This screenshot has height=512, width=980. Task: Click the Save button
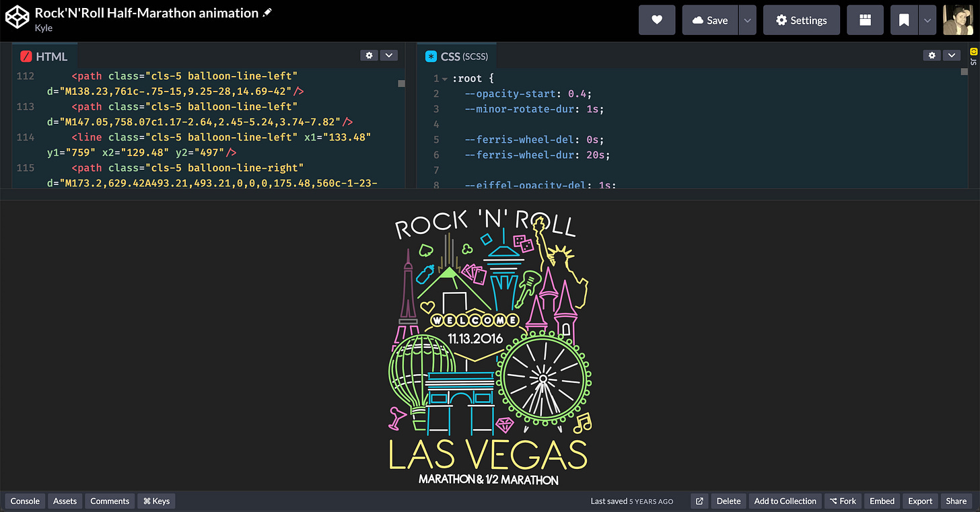[710, 20]
